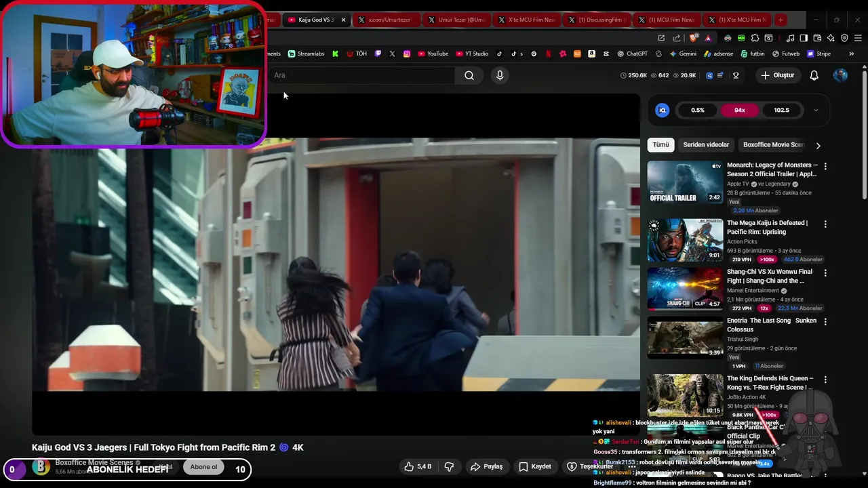
Task: Select the Tümü filter chip
Action: (x=660, y=145)
